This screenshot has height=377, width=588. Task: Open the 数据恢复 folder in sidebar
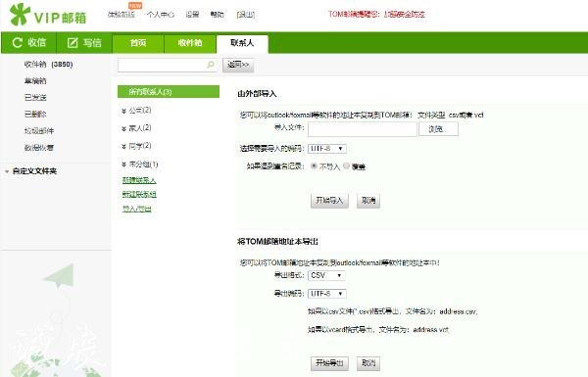(x=39, y=148)
